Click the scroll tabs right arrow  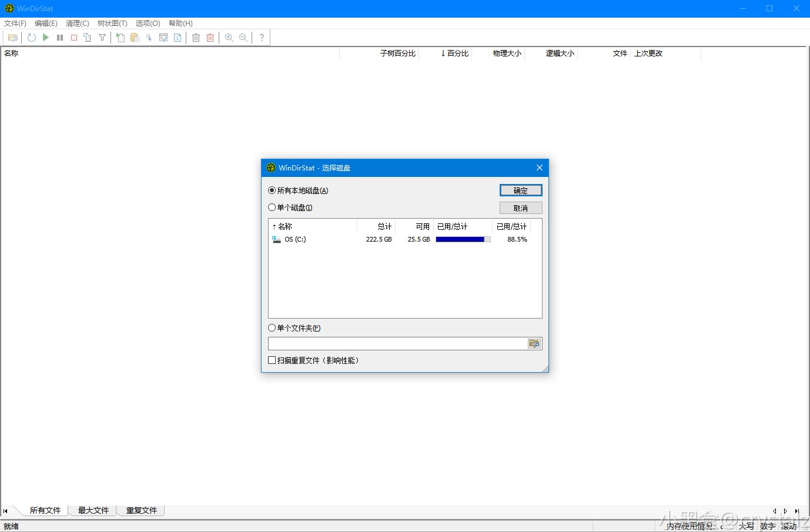point(785,511)
